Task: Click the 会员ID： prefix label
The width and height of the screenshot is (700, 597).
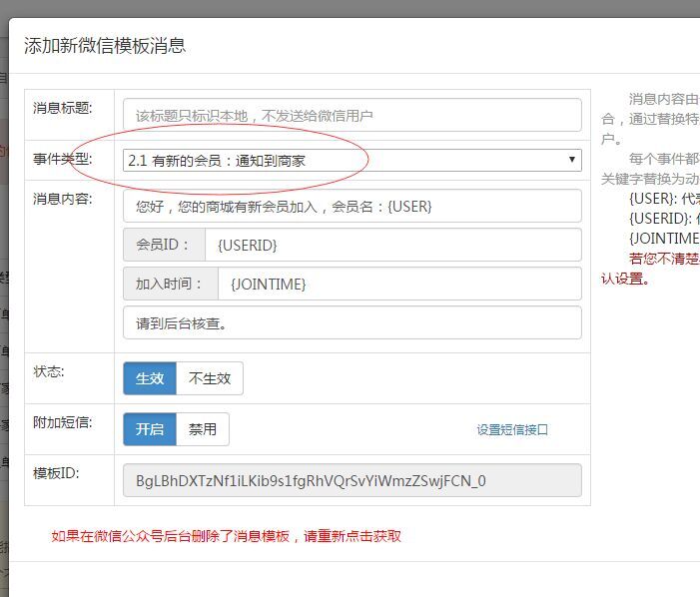Action: pyautogui.click(x=165, y=245)
